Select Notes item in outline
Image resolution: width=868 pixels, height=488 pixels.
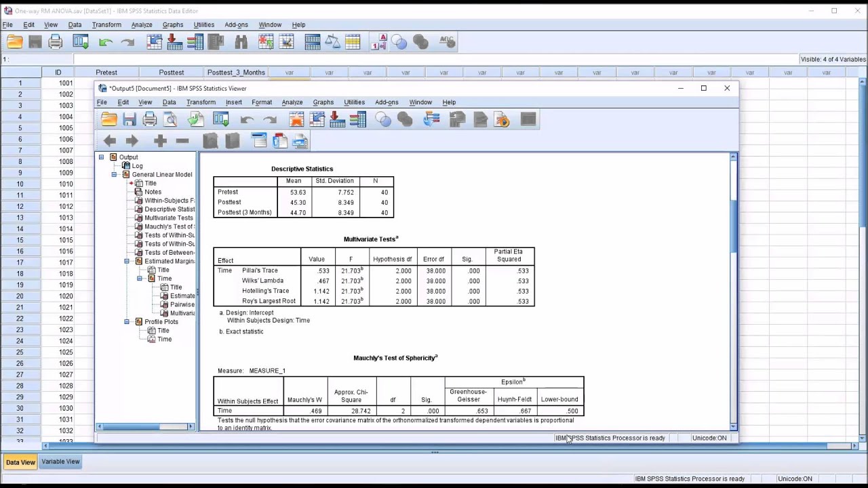click(153, 192)
